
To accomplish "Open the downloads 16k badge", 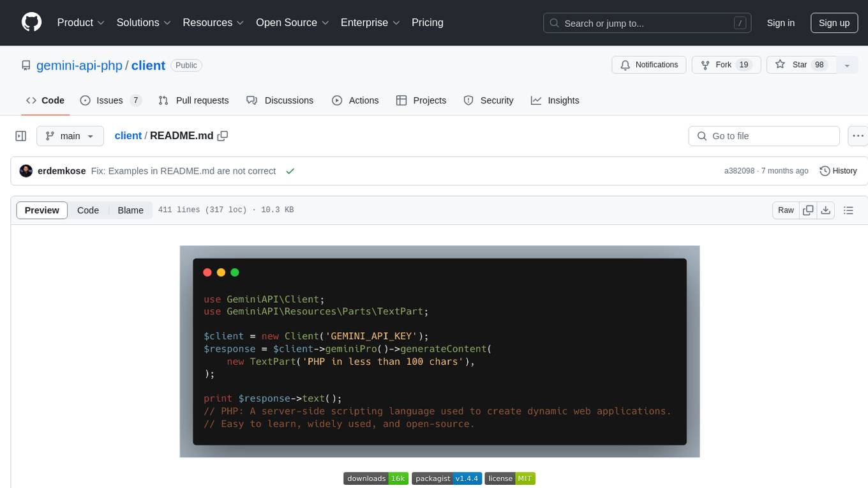I will point(376,478).
